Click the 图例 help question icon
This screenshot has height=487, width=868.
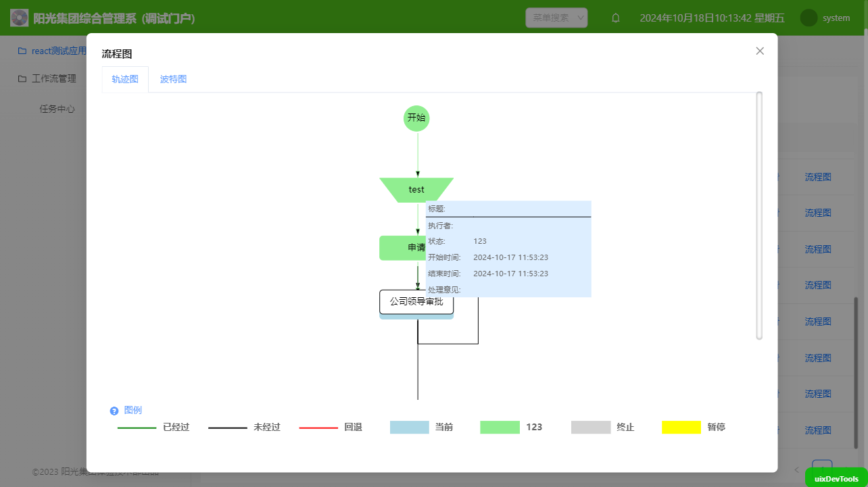point(114,411)
